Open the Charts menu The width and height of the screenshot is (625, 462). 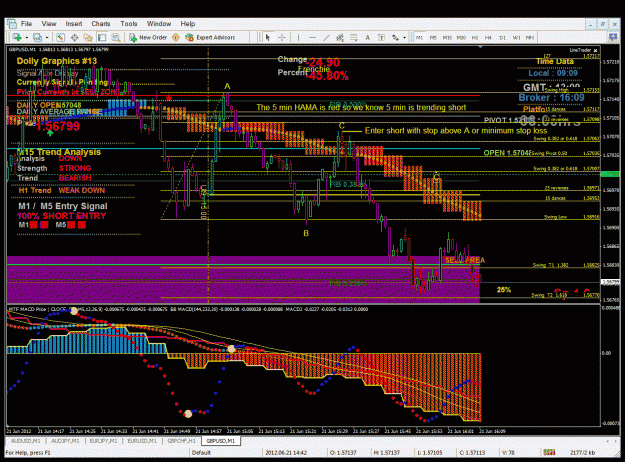(x=101, y=24)
